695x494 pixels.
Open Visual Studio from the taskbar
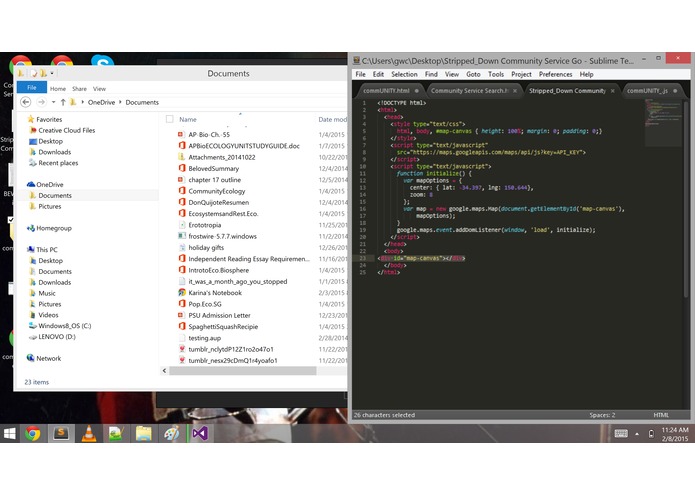pos(199,433)
